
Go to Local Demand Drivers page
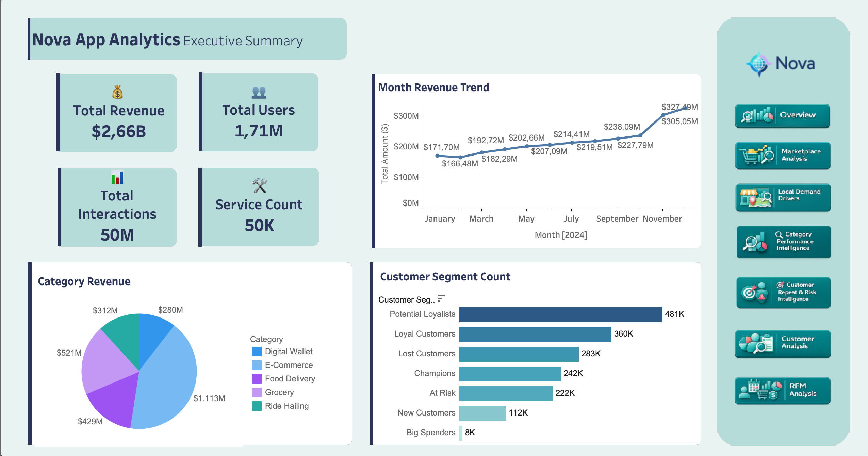coord(783,198)
